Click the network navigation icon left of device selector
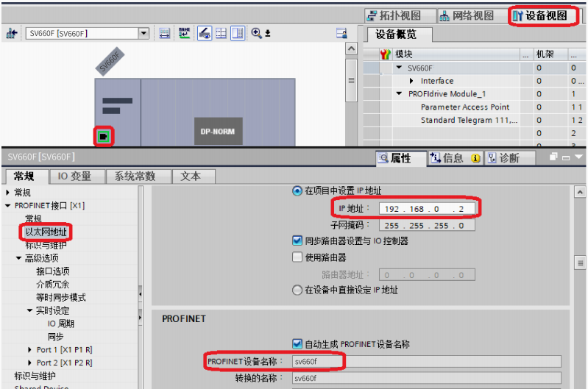 tap(12, 33)
